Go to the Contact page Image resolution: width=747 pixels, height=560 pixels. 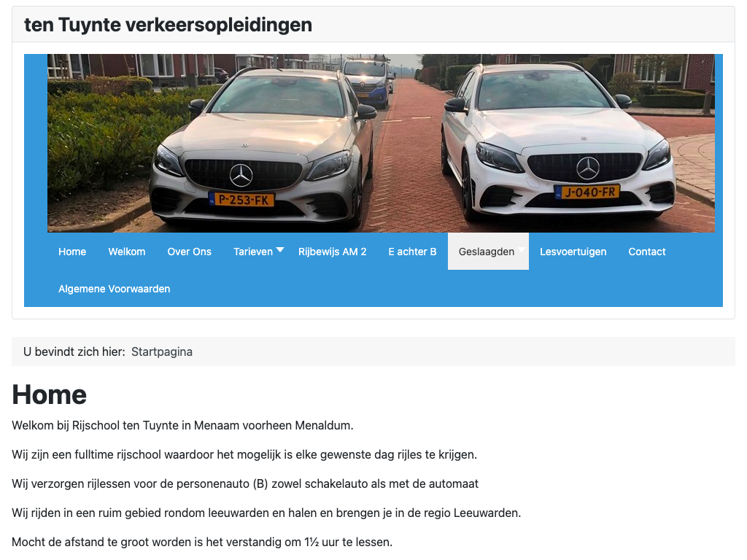646,252
